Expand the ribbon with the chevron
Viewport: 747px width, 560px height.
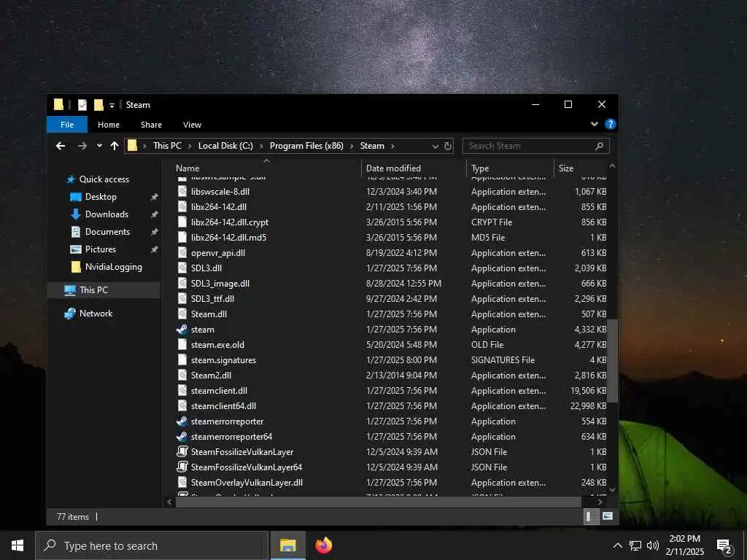point(594,124)
